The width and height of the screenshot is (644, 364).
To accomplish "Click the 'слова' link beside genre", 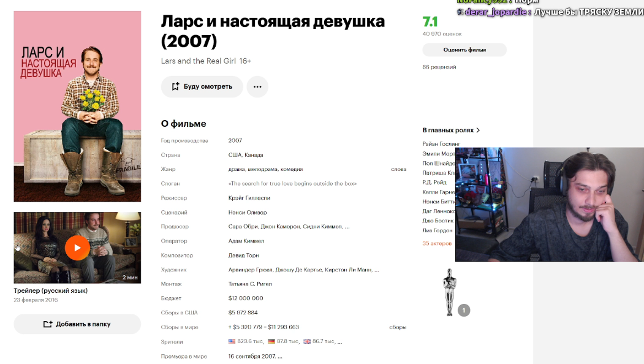I will pos(399,169).
